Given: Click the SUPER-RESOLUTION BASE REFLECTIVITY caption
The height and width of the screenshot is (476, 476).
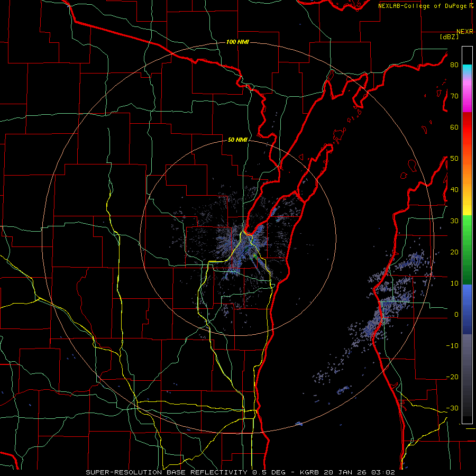Looking at the screenshot, I should coord(167,472).
